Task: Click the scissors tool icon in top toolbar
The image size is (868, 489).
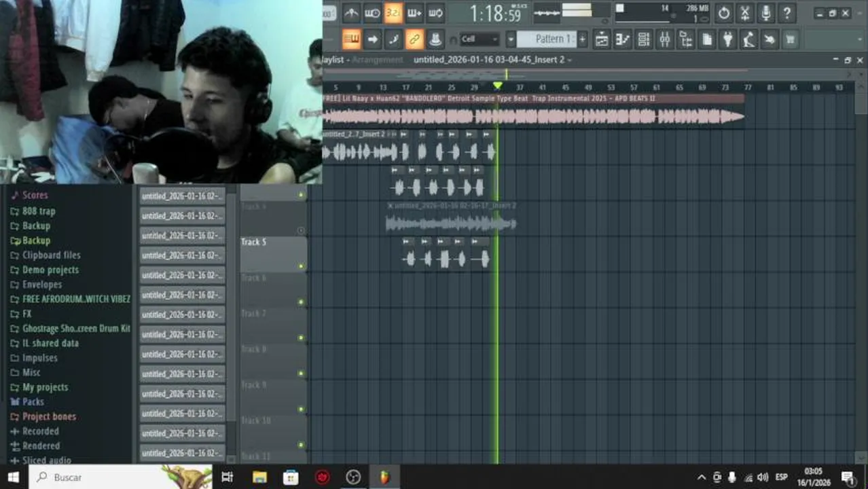Action: click(745, 13)
